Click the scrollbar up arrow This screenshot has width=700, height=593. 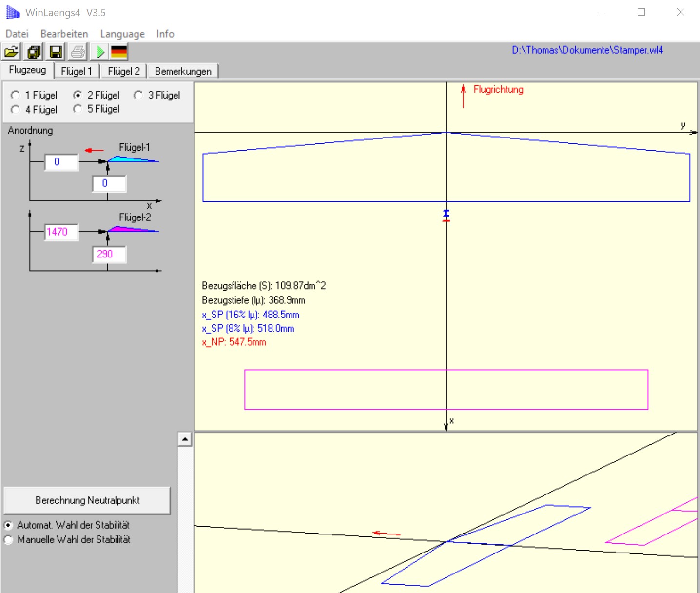(x=185, y=439)
